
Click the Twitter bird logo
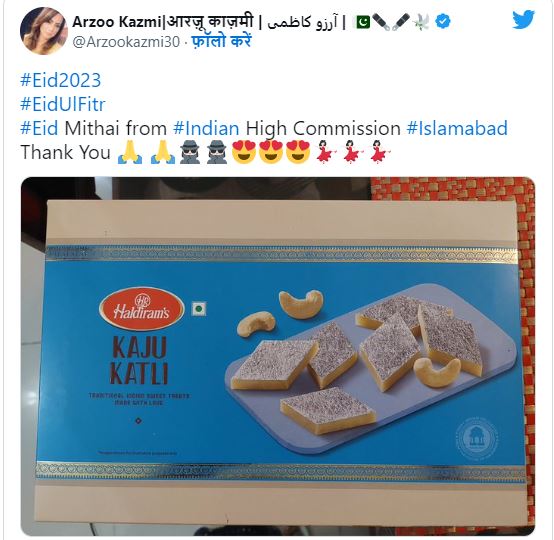point(524,20)
